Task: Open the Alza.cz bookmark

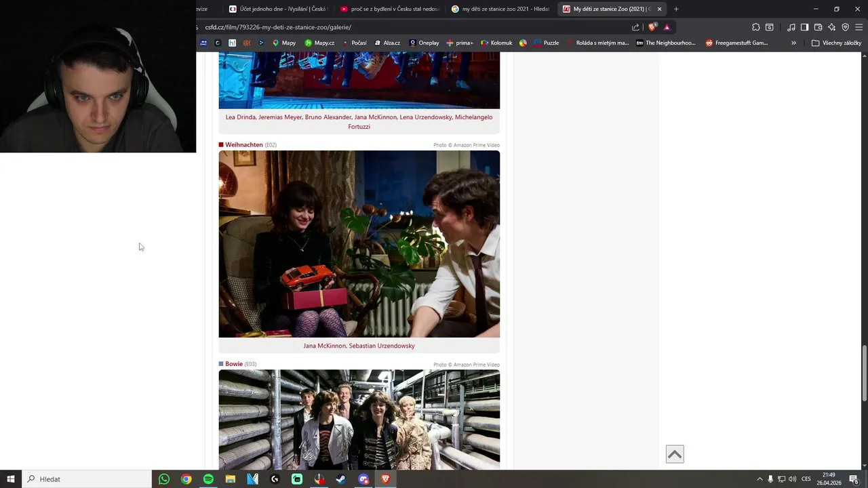Action: (387, 43)
